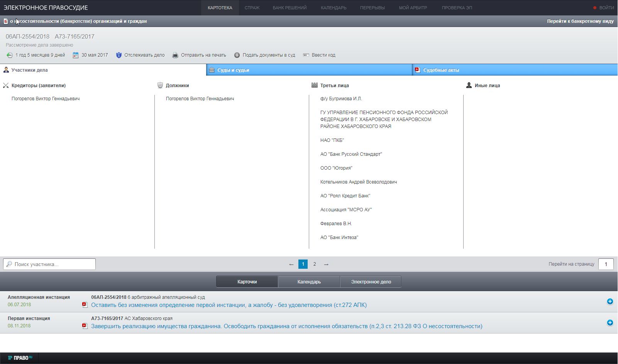Click the Ввести код keypad icon
The height and width of the screenshot is (364, 618).
(x=306, y=55)
